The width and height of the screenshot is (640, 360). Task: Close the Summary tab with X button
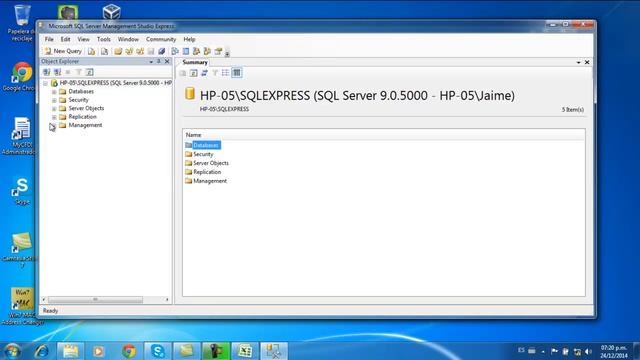point(587,62)
